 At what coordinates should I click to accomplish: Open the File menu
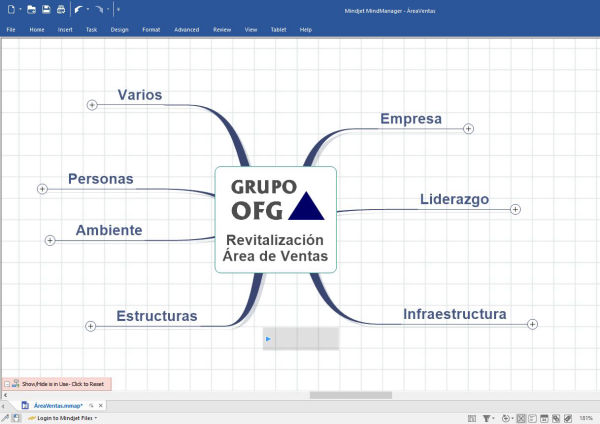tap(11, 29)
